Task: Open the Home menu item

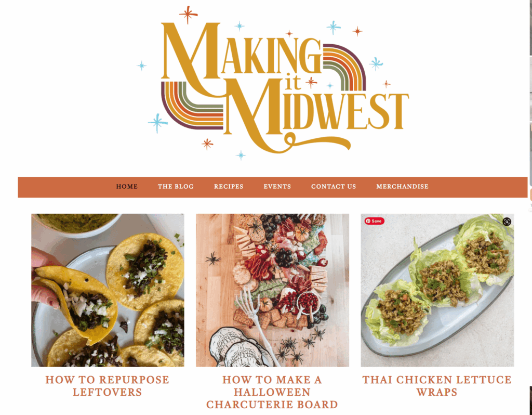Action: (x=127, y=187)
